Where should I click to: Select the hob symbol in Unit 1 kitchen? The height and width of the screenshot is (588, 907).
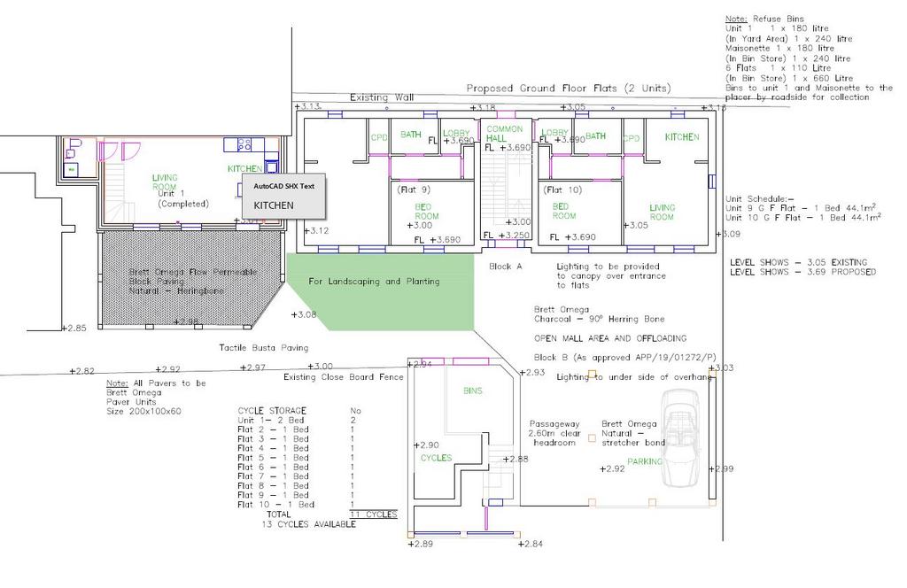[x=244, y=144]
